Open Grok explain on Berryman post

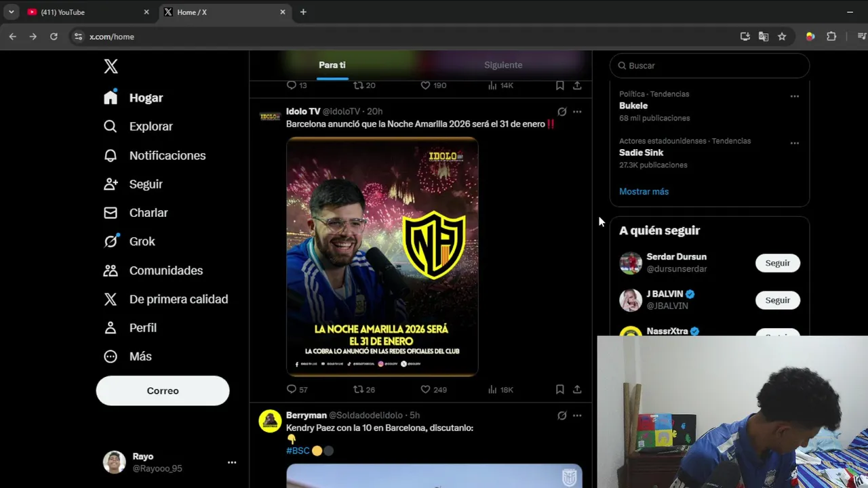562,415
